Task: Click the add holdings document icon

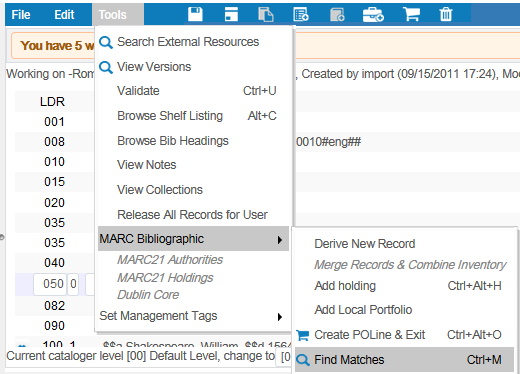Action: (337, 15)
